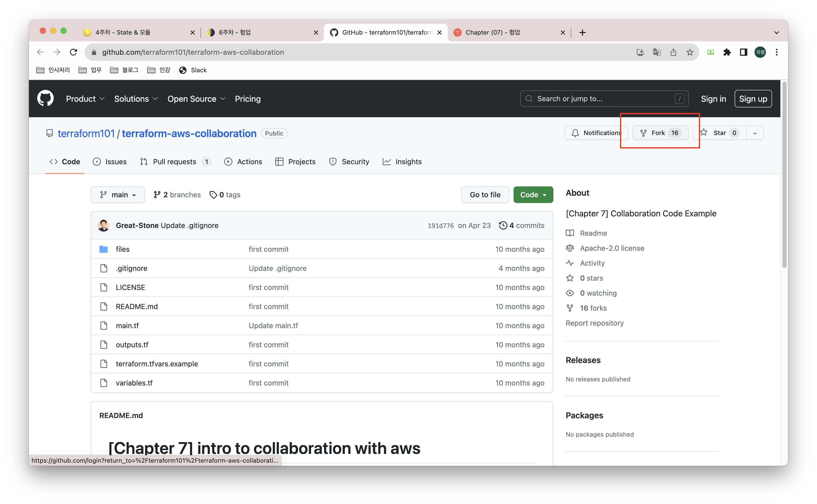The image size is (817, 504).
Task: Bookmark page with star icon in address bar
Action: [690, 52]
